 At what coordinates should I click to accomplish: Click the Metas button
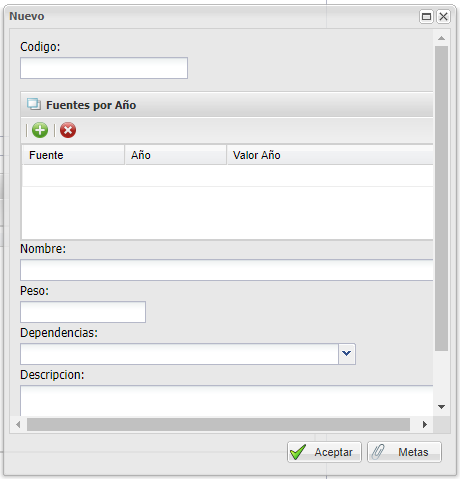coord(404,452)
